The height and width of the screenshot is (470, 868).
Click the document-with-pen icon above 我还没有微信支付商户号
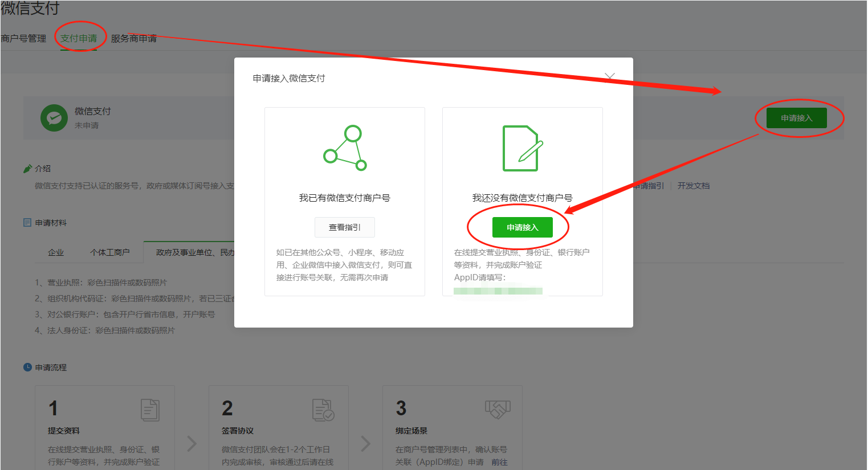click(x=522, y=148)
